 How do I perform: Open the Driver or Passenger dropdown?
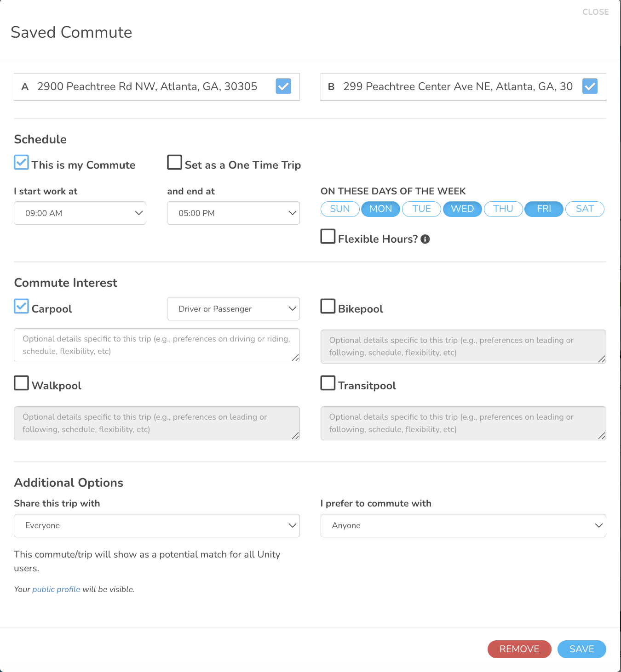233,309
